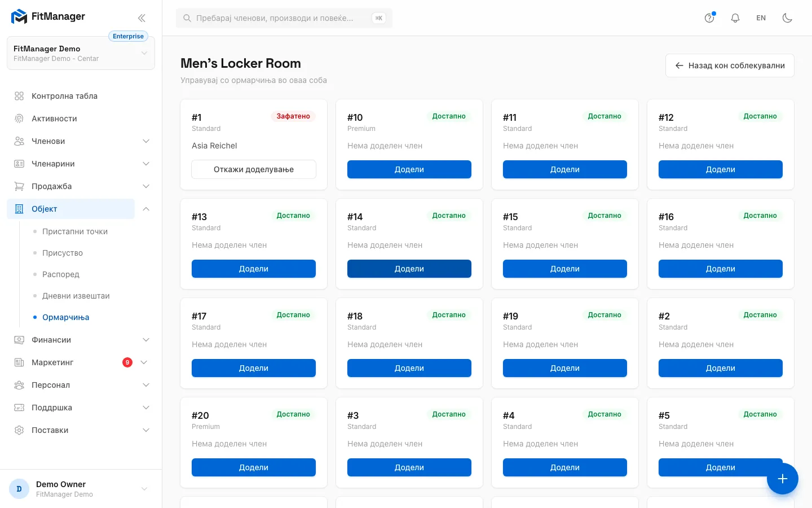Toggle dark mode moon icon
This screenshot has height=508, width=812.
[x=788, y=18]
